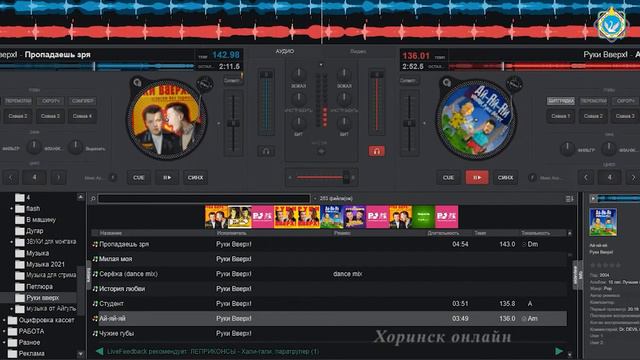Click folder icon of Реклама
640x360 pixels.
click(13, 353)
